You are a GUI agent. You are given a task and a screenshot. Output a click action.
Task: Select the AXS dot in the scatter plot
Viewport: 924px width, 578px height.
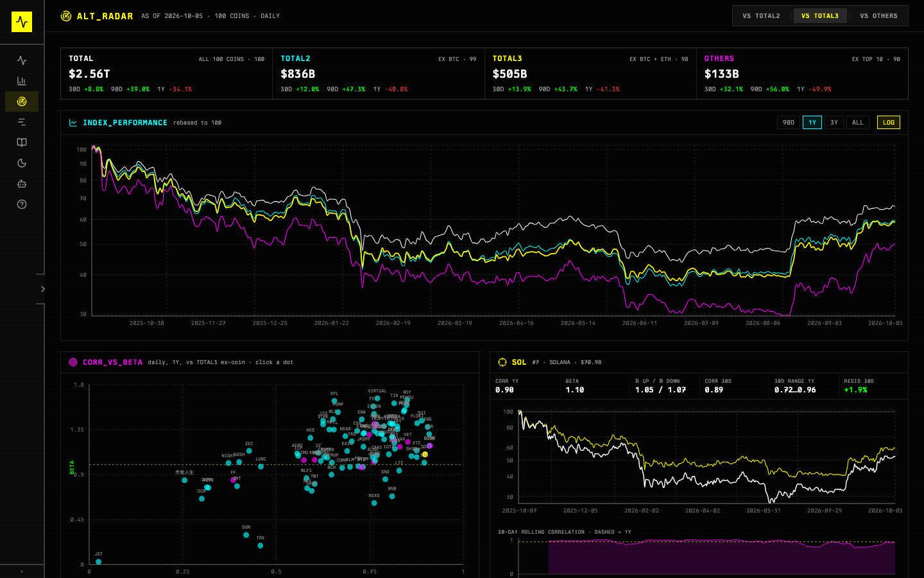point(310,438)
